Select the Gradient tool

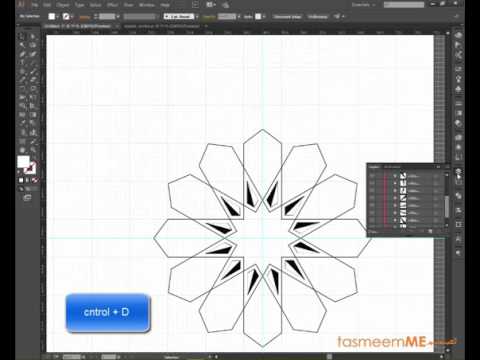[33, 115]
